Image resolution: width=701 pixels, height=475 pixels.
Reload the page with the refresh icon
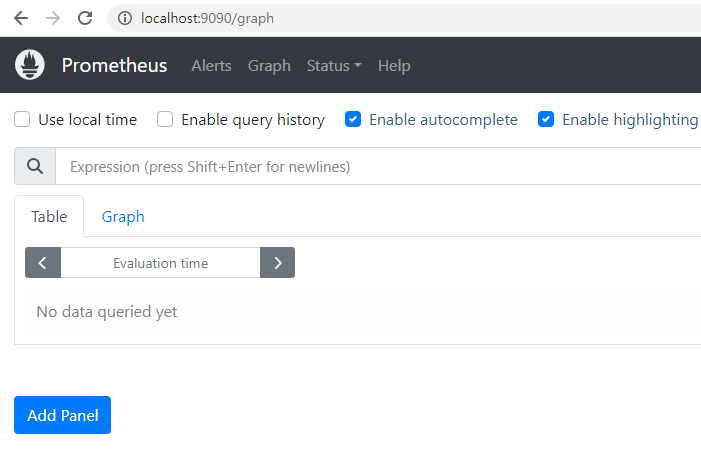(85, 18)
